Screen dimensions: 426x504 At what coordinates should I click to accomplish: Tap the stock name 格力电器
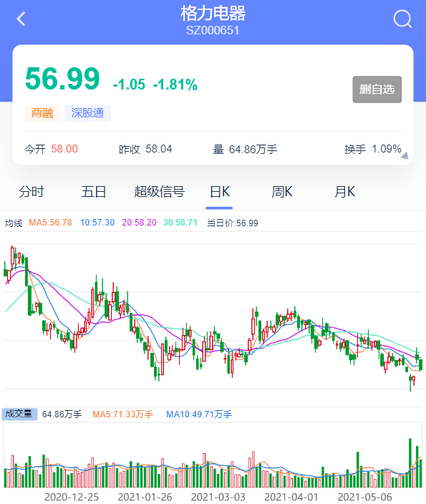coord(213,13)
